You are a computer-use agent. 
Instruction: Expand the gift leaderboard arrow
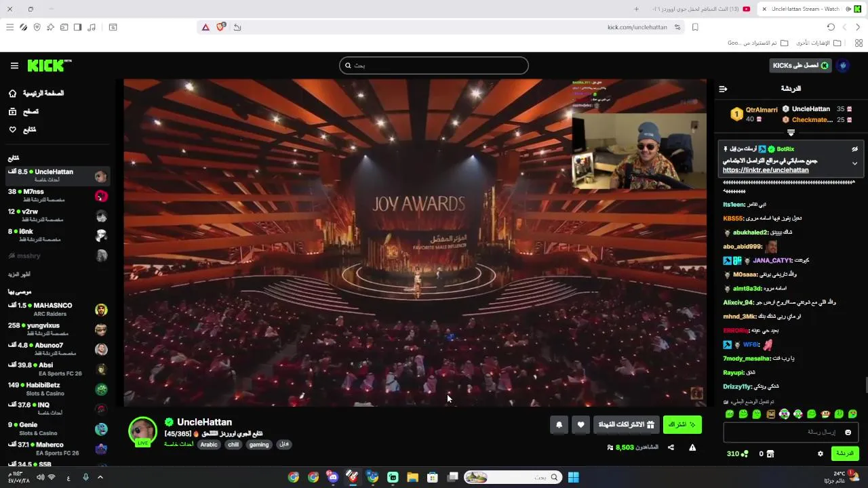[791, 133]
